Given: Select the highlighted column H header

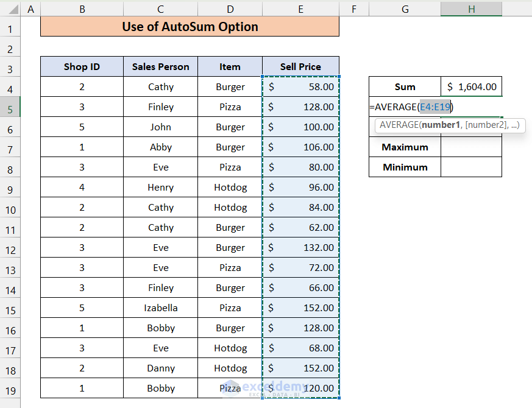Looking at the screenshot, I should pos(471,9).
